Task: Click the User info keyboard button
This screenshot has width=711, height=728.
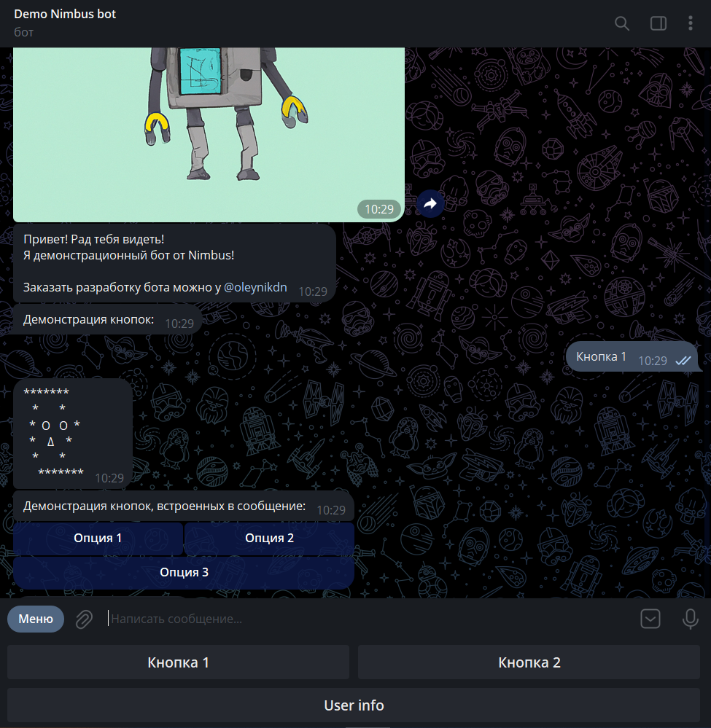Action: [x=354, y=705]
